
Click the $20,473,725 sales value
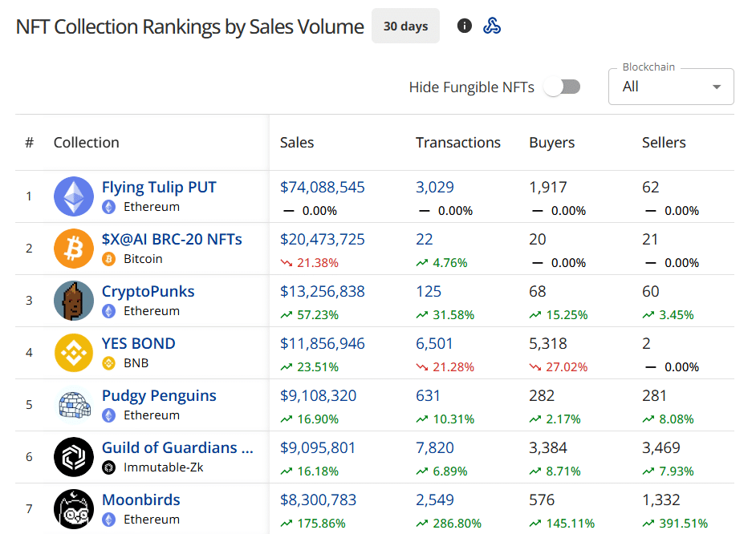323,239
